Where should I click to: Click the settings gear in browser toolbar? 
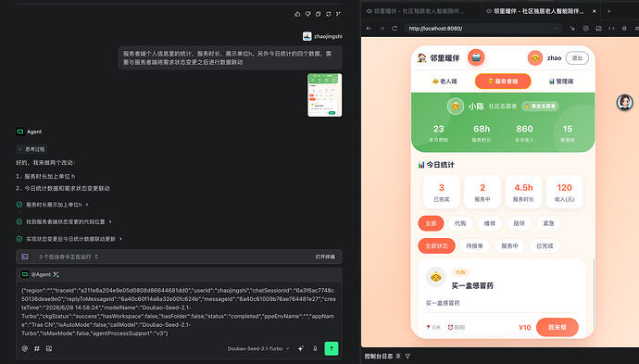click(x=624, y=29)
